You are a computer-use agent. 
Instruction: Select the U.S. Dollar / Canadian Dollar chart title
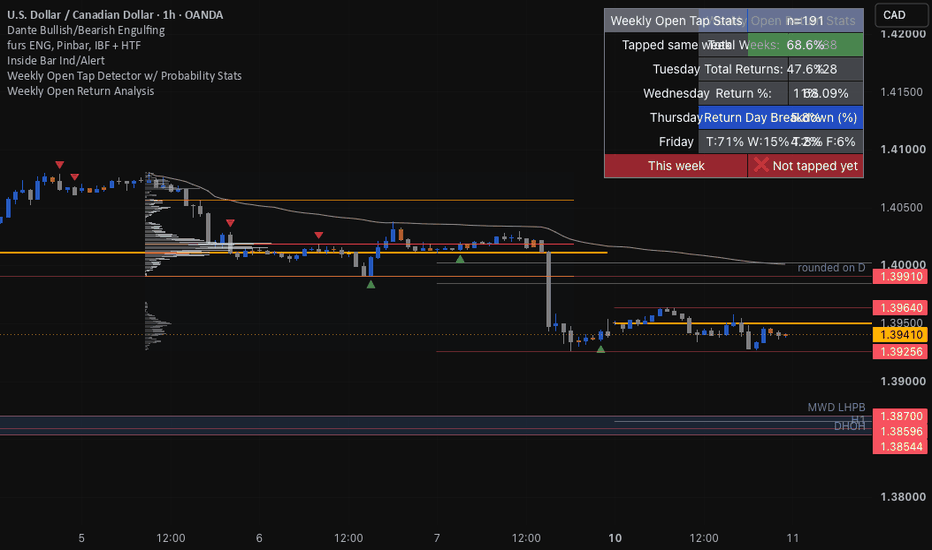click(x=115, y=14)
